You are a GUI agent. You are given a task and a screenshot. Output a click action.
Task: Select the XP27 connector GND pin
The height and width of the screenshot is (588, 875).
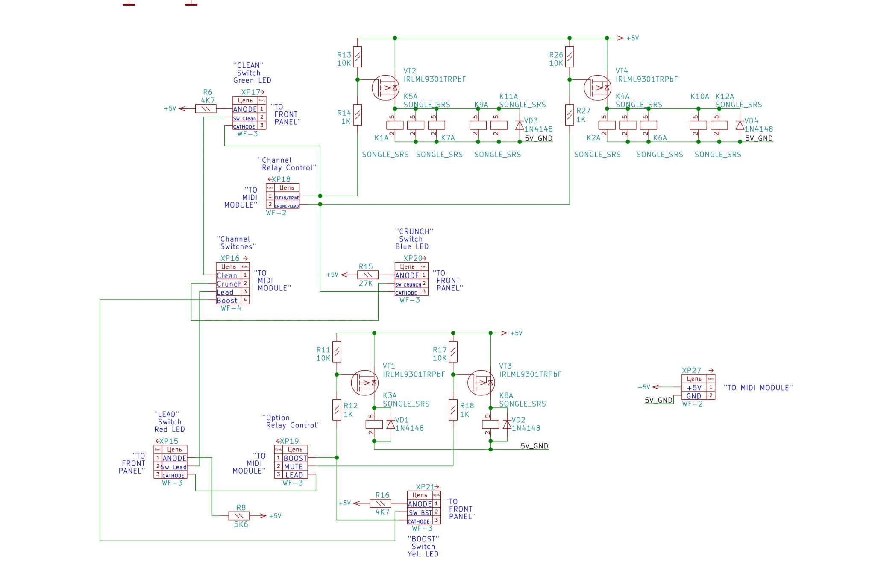coord(694,396)
